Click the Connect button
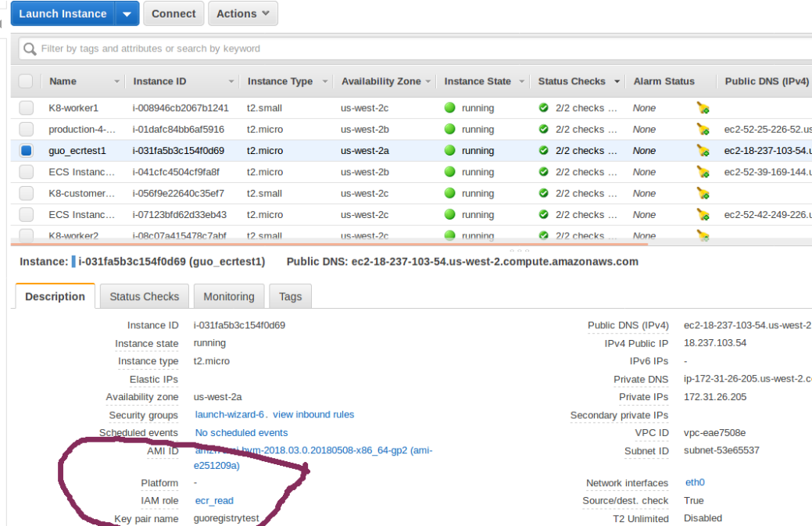The width and height of the screenshot is (812, 526). tap(173, 14)
